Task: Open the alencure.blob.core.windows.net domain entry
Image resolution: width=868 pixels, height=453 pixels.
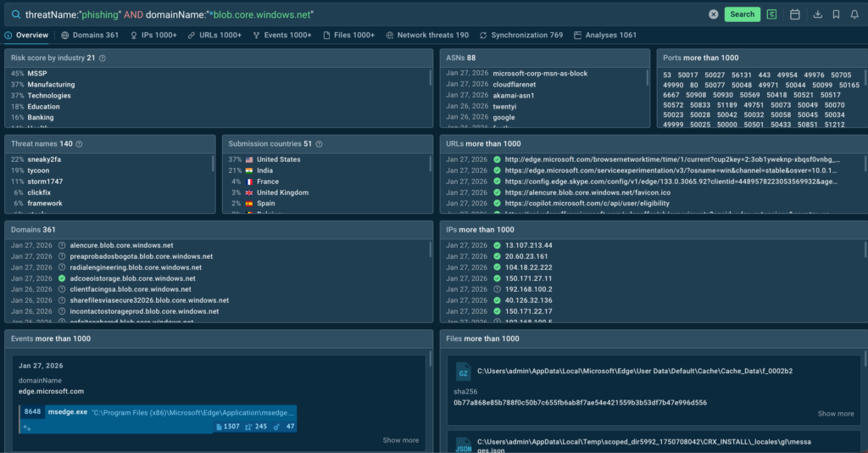Action: 121,245
